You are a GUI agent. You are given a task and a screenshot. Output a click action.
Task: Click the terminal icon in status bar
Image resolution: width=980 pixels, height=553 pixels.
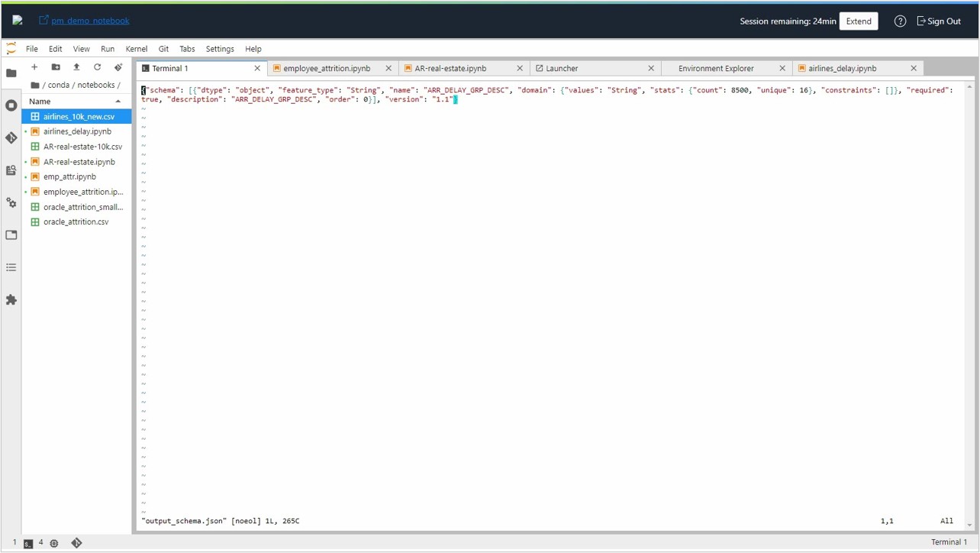(x=28, y=543)
